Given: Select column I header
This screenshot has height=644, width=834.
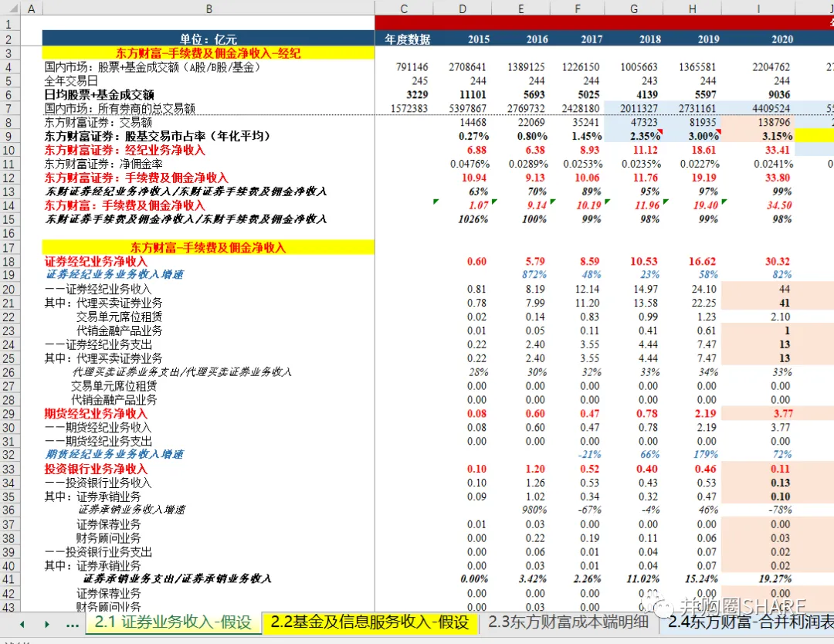Looking at the screenshot, I should coord(758,8).
